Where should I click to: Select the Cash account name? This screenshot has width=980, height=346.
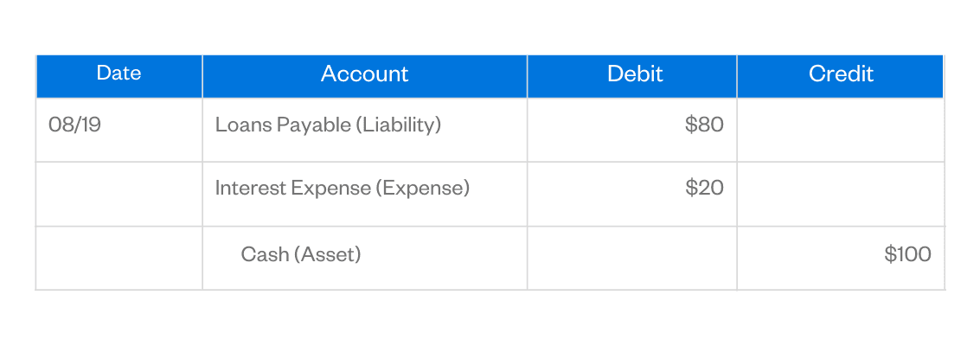point(259,254)
